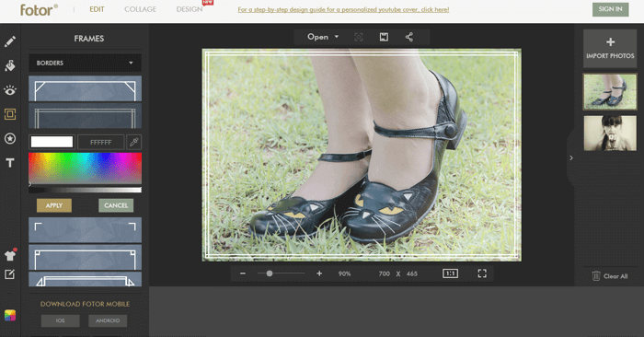Image resolution: width=644 pixels, height=337 pixels.
Task: Click the Clear All trash icon
Action: pos(596,275)
